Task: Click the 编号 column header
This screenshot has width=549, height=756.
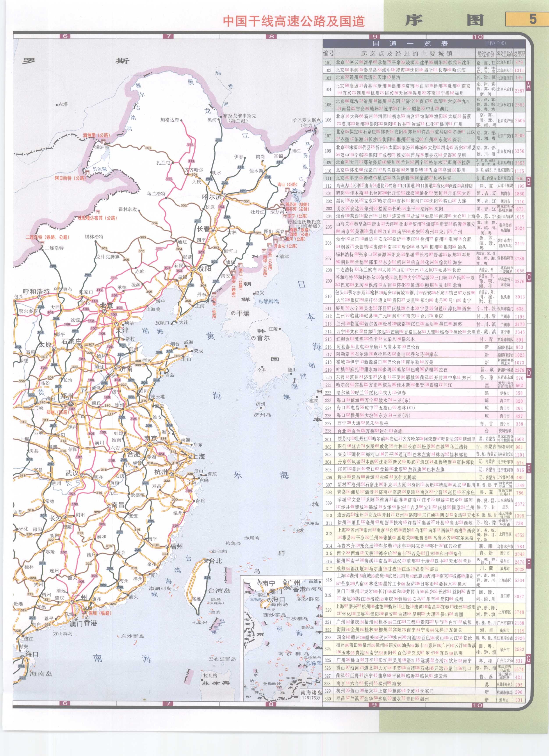Action: click(328, 53)
